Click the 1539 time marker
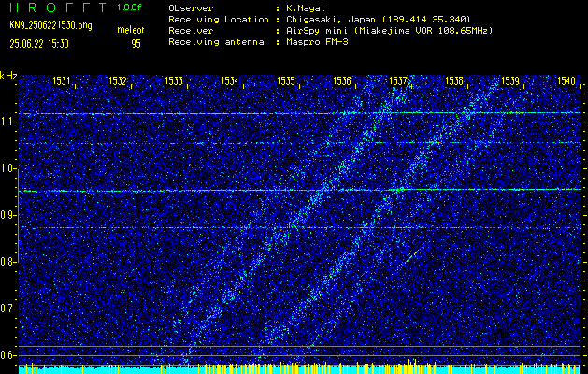This screenshot has height=374, width=588. tap(510, 80)
